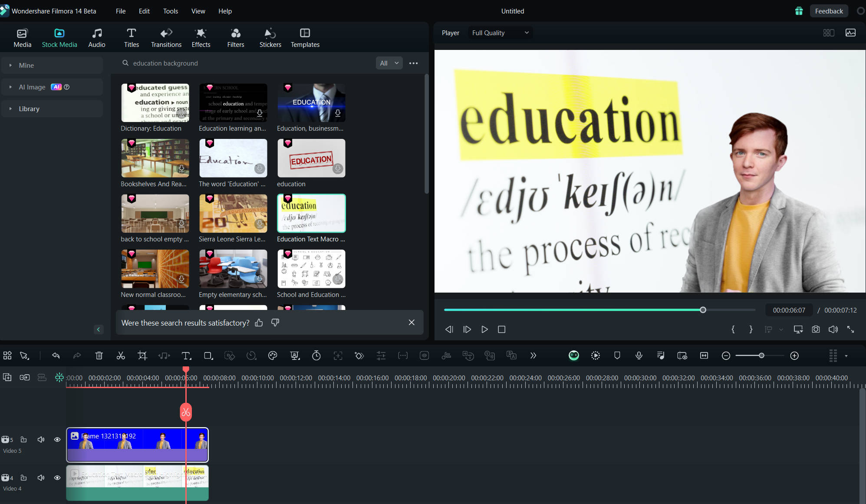Select the Stock Media tab
The width and height of the screenshot is (866, 504).
pos(59,38)
